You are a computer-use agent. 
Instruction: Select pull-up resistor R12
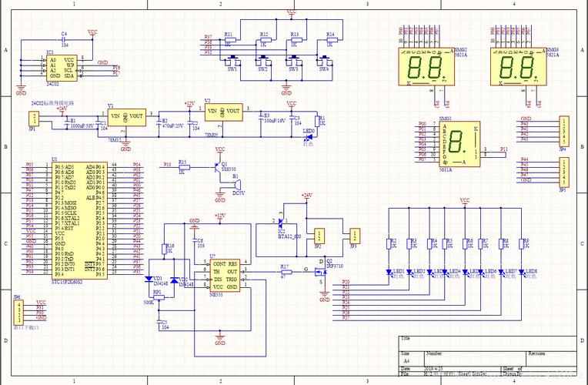tap(266, 39)
